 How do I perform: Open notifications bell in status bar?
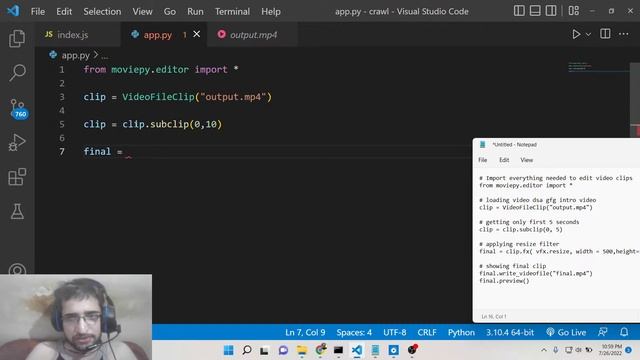click(624, 332)
